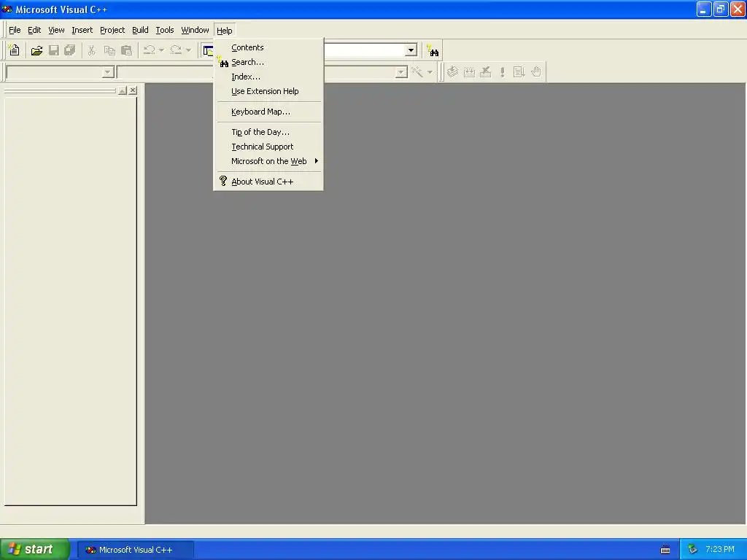Click Microsoft Visual C++ taskbar button
Viewport: 747px width, 560px height.
[135, 550]
